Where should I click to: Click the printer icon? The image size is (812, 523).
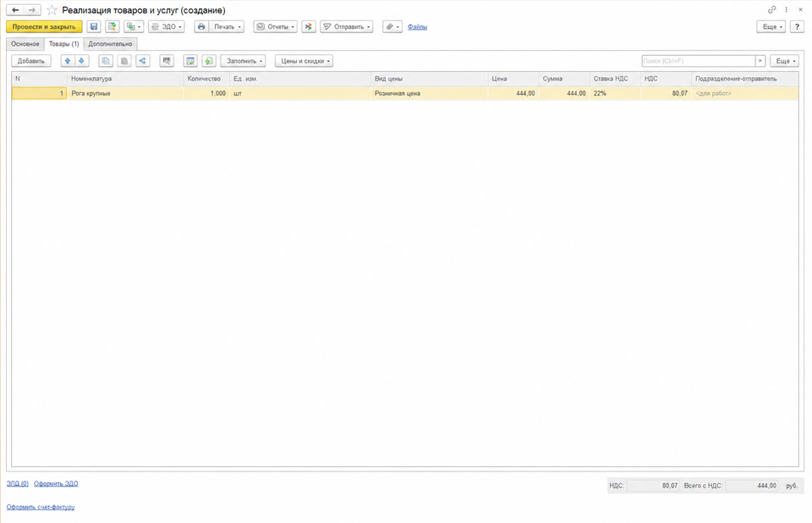pyautogui.click(x=201, y=26)
